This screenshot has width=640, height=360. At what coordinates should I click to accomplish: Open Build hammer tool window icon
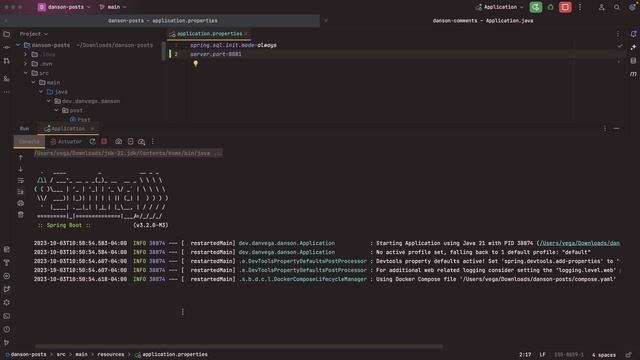coord(7,263)
